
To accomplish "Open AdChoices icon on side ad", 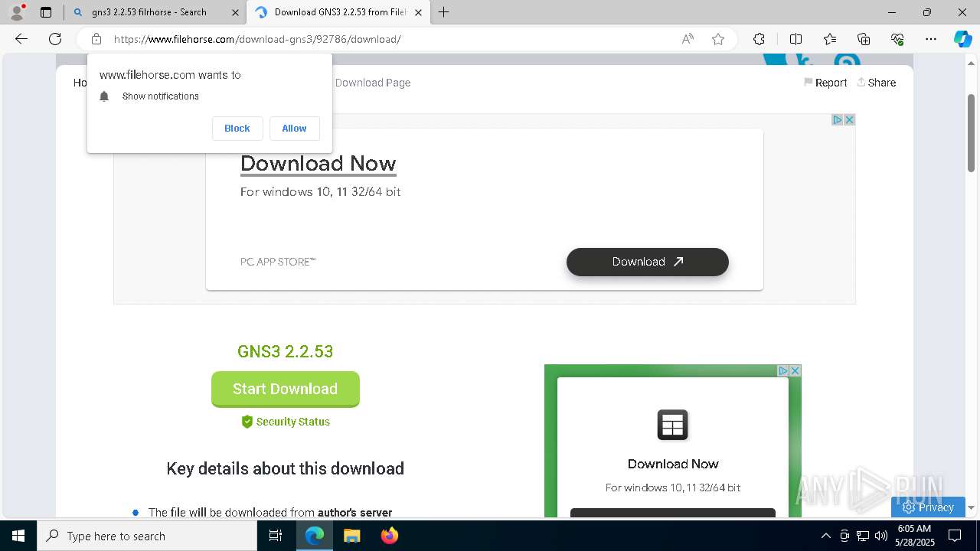I will [783, 370].
